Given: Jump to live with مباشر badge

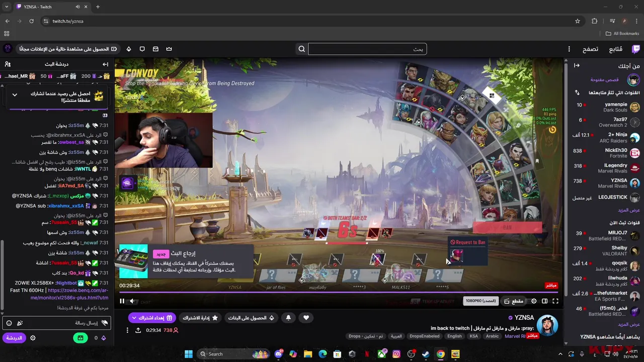Looking at the screenshot, I should point(551,286).
